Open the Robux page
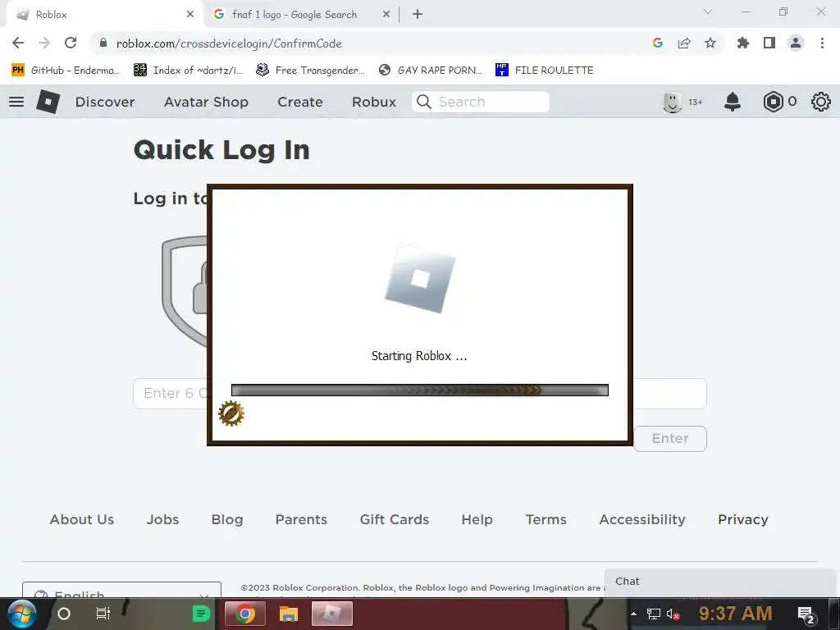 click(x=374, y=102)
